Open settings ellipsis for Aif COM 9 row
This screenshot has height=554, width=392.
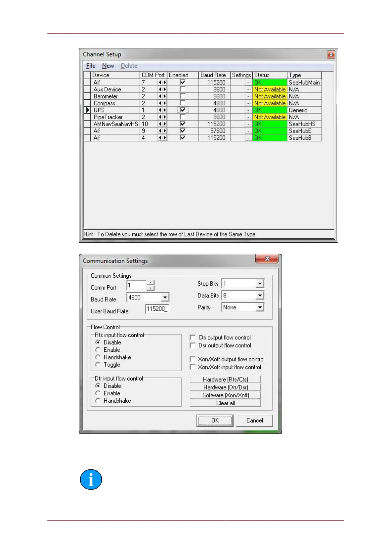coord(248,131)
